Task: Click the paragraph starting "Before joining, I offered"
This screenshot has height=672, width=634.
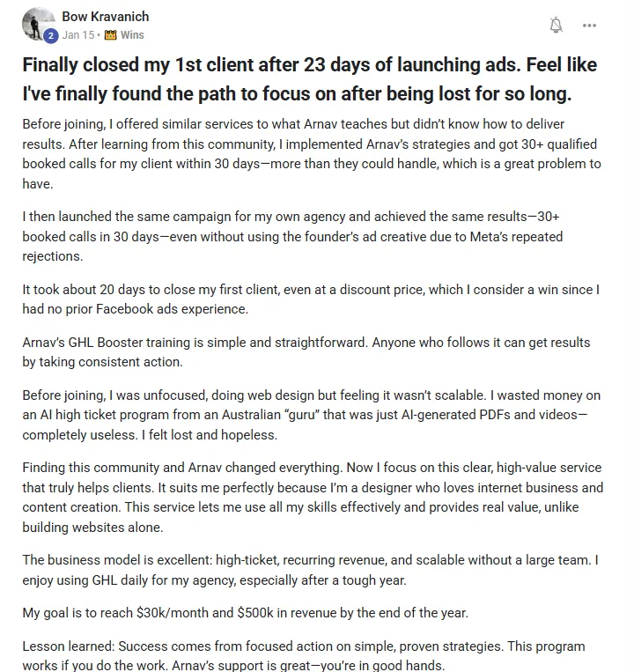Action: [312, 154]
